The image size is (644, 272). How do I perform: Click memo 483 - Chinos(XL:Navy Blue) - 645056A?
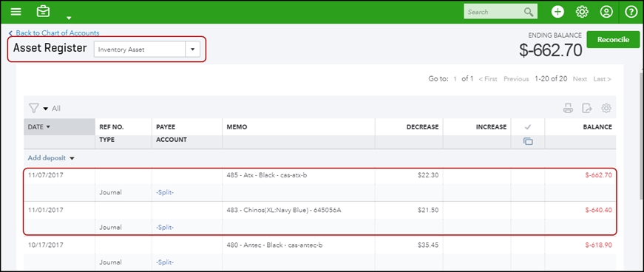coord(284,210)
